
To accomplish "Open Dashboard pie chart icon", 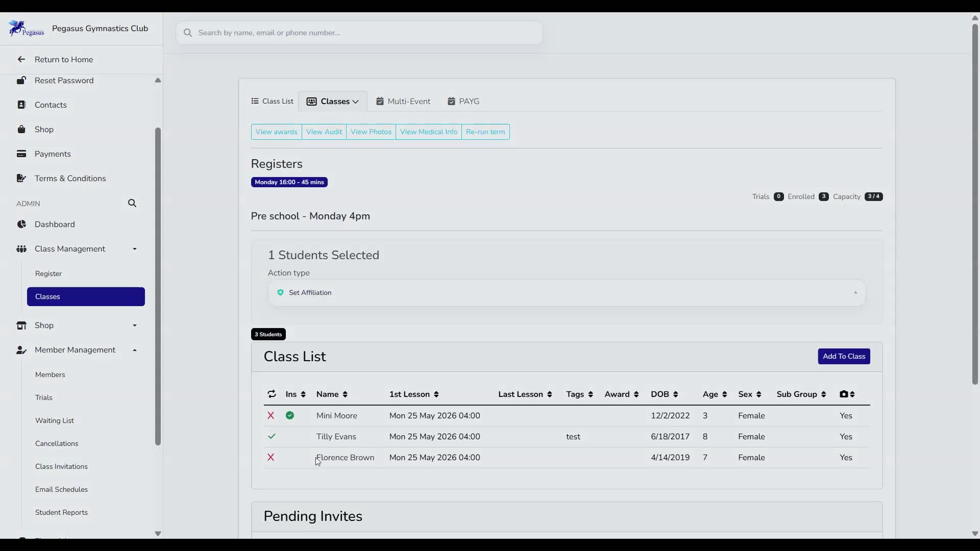I will pyautogui.click(x=21, y=224).
